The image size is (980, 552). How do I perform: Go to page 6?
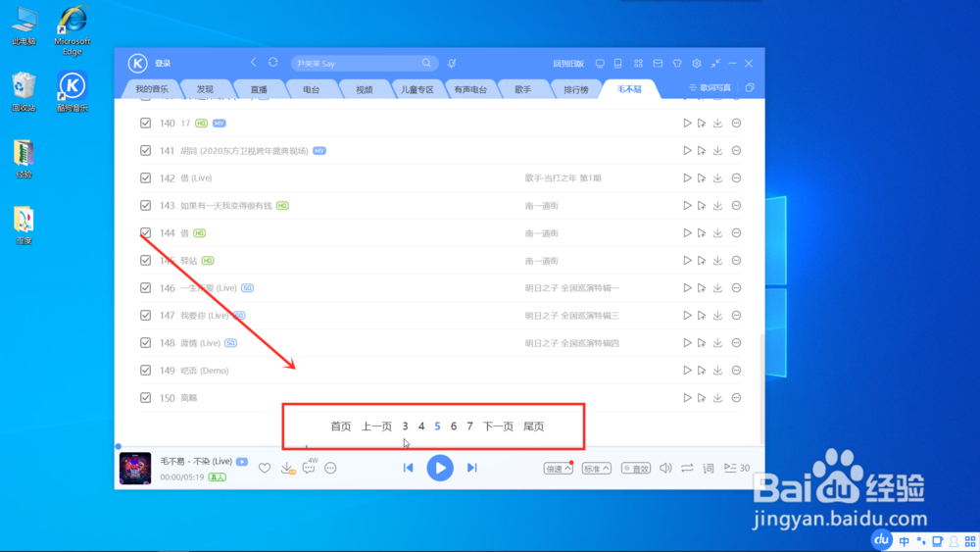pos(454,427)
